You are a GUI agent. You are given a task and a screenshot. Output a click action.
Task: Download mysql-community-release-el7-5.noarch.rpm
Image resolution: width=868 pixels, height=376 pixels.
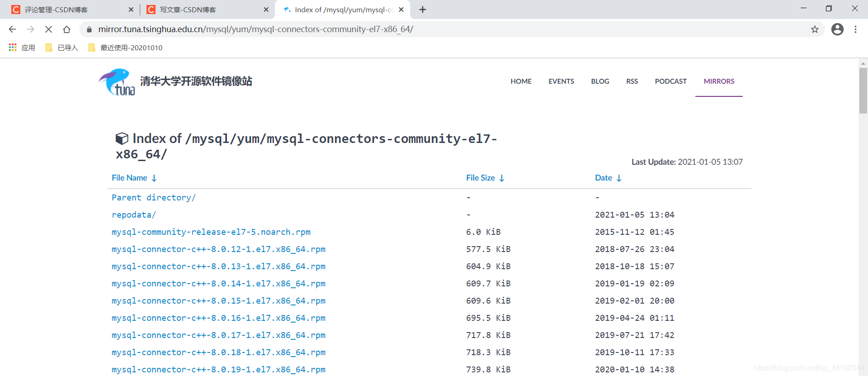pos(211,232)
